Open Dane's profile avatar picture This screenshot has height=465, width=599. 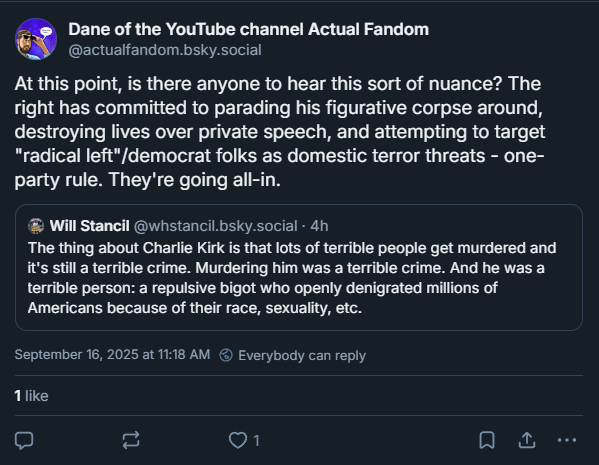(x=36, y=39)
